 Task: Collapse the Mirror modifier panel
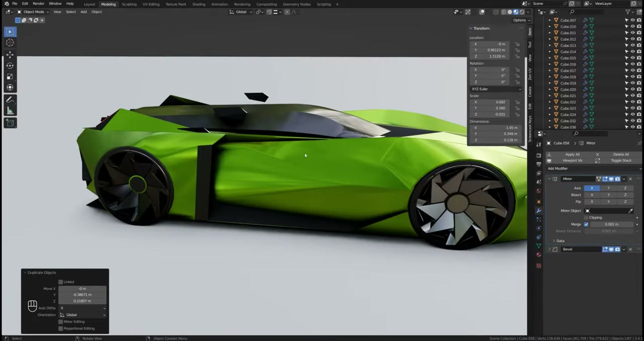pyautogui.click(x=549, y=179)
